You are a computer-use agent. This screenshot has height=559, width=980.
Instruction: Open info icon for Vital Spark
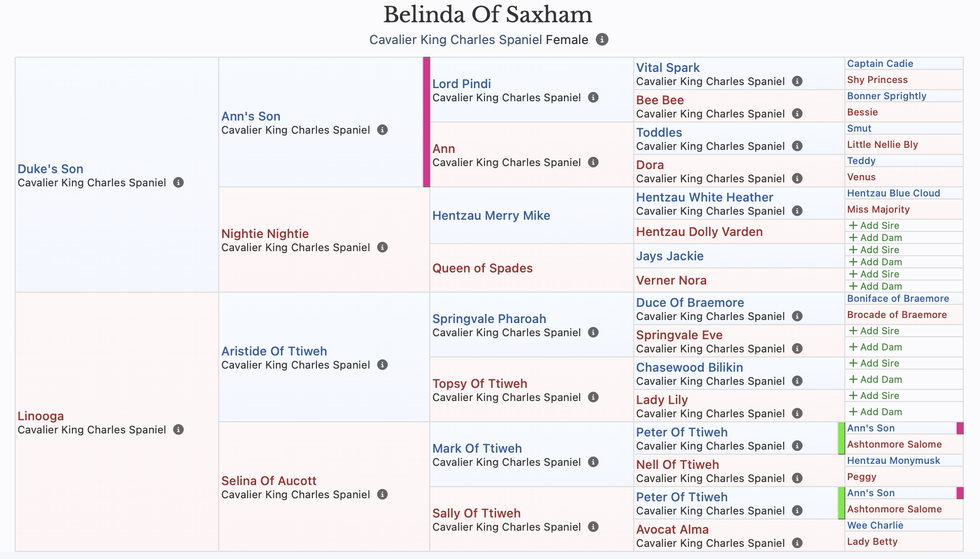(x=797, y=81)
